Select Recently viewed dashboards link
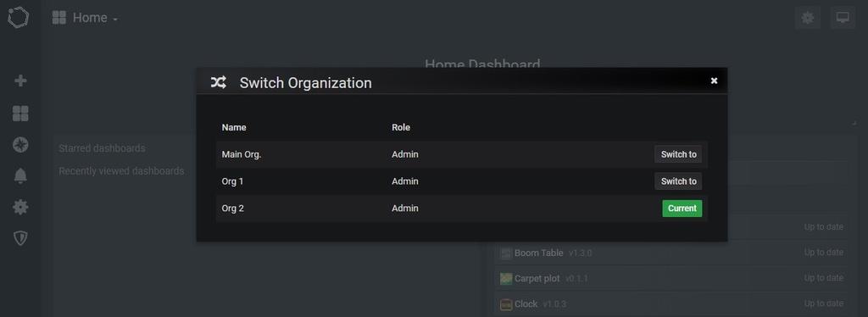Viewport: 868px width, 317px height. pyautogui.click(x=121, y=171)
